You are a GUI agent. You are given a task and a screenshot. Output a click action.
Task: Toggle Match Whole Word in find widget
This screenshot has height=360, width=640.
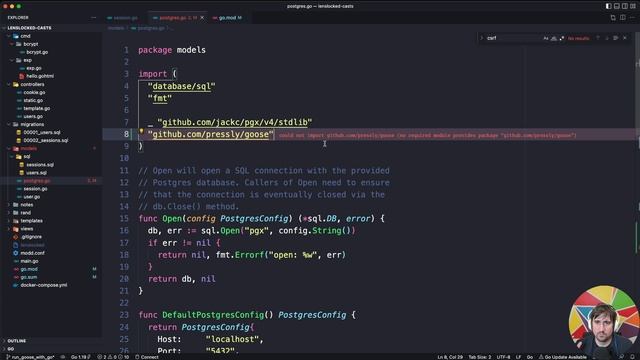click(554, 38)
